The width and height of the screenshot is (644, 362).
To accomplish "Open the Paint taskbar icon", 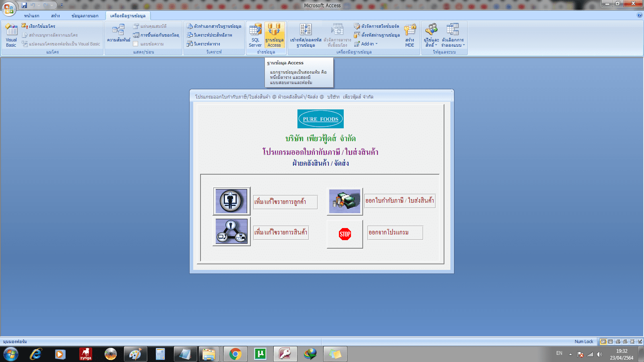I will [135, 354].
